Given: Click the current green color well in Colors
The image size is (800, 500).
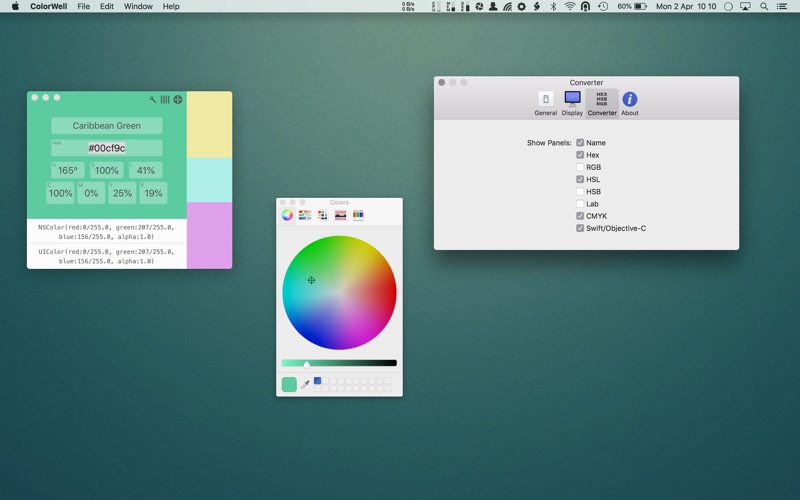Looking at the screenshot, I should tap(289, 384).
